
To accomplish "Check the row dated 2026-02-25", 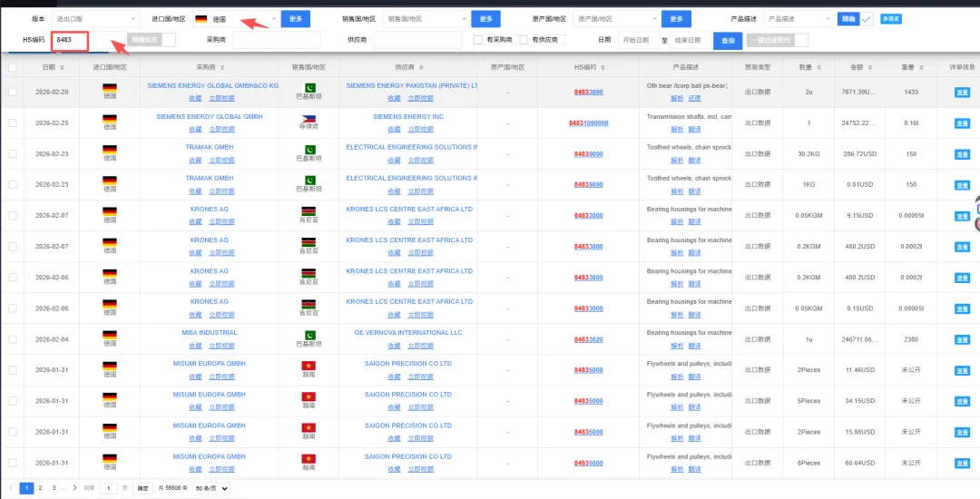I will tap(13, 123).
